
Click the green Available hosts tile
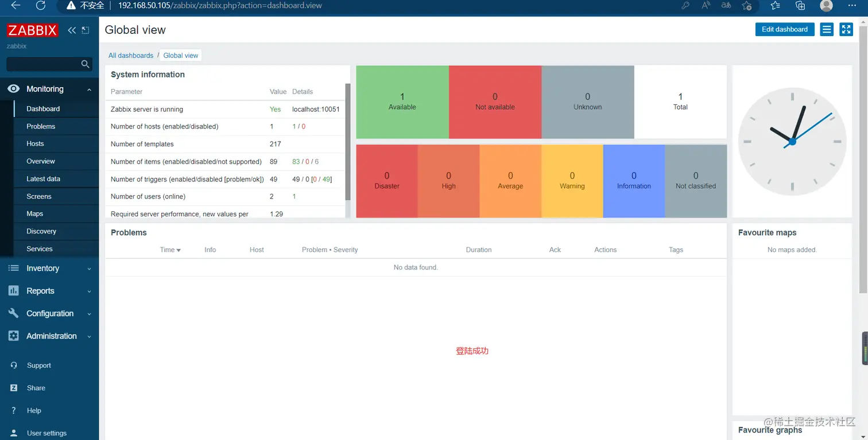[402, 102]
